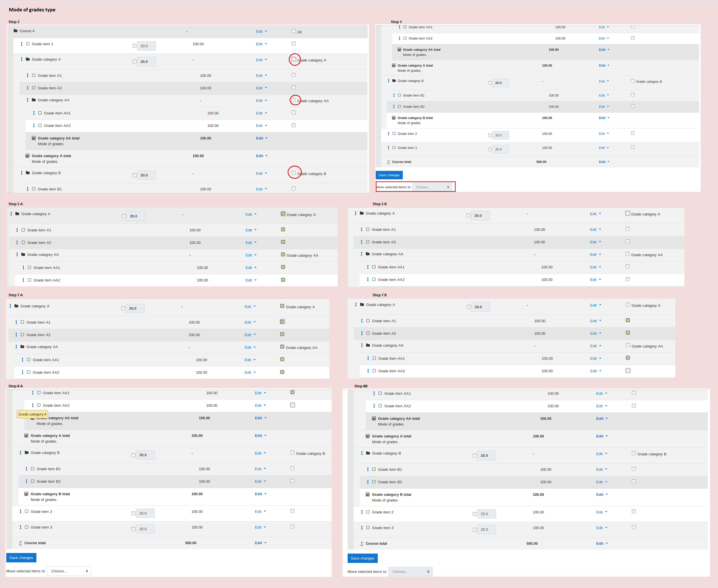
Task: Open Edit dropdown for Grade category A, Step 7 B
Action: (x=596, y=305)
